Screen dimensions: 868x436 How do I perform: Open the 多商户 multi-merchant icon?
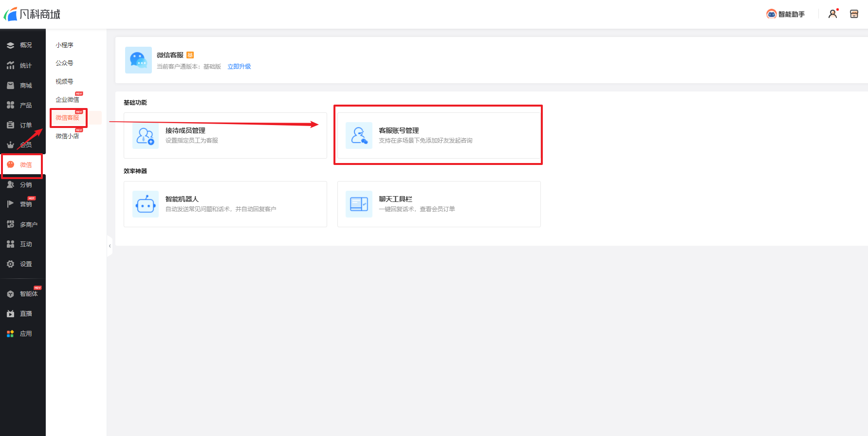pyautogui.click(x=10, y=224)
